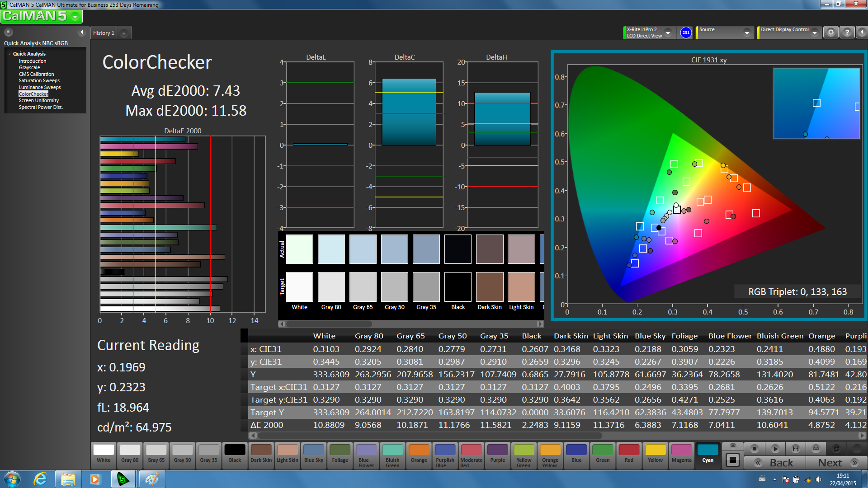Open settings with the gear icon
Screen dimensions: 868x488
coord(830,33)
